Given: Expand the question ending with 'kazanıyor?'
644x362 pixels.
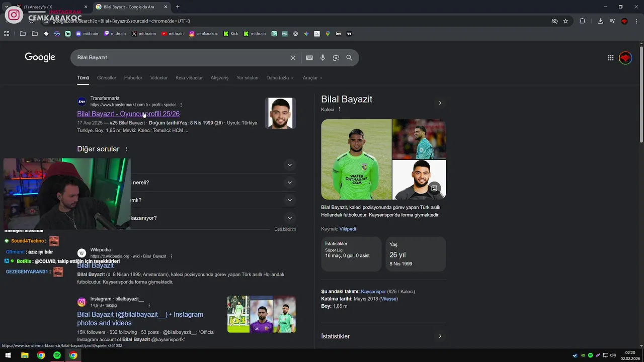Looking at the screenshot, I should coord(289,218).
